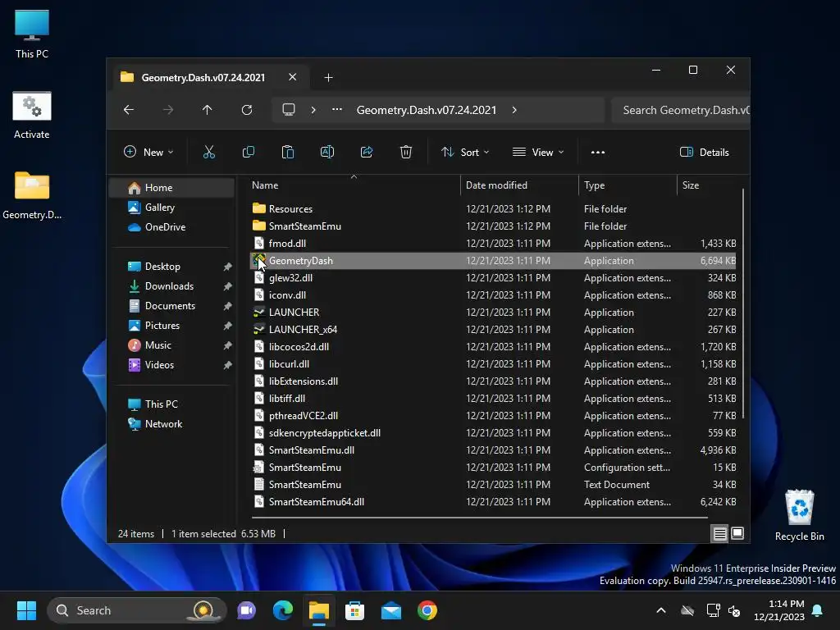The height and width of the screenshot is (630, 840).
Task: Select the Geometry.Dash.v07.24.2021 tab
Action: pos(203,78)
